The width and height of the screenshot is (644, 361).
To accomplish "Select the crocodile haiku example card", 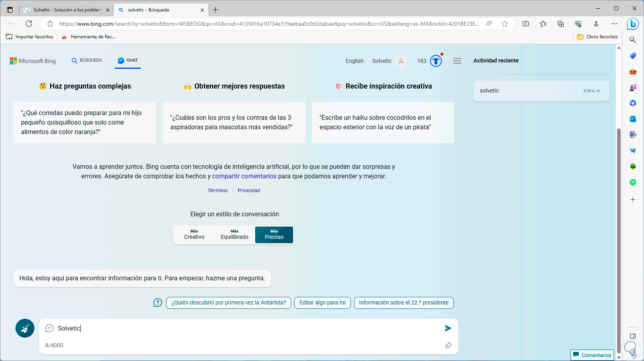I will coord(383,123).
